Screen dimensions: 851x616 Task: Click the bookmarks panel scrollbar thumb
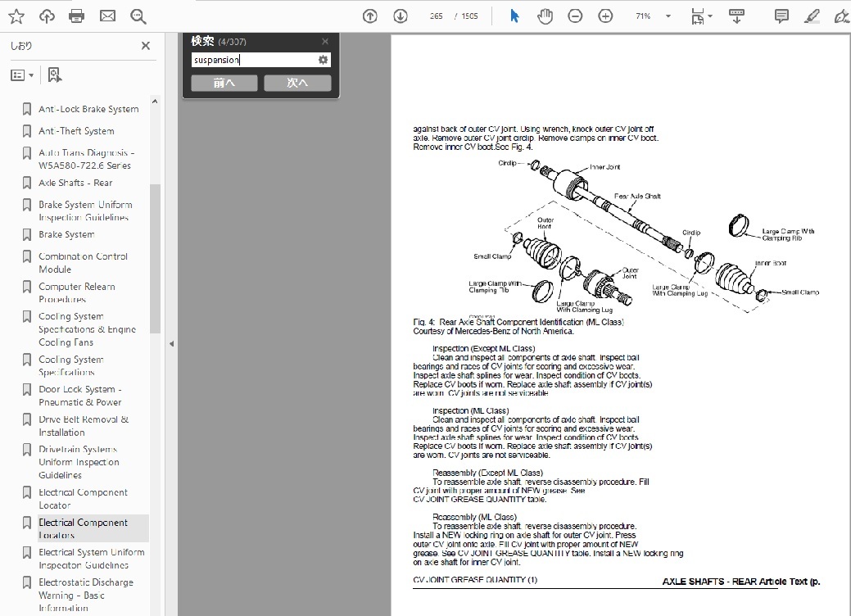[155, 258]
